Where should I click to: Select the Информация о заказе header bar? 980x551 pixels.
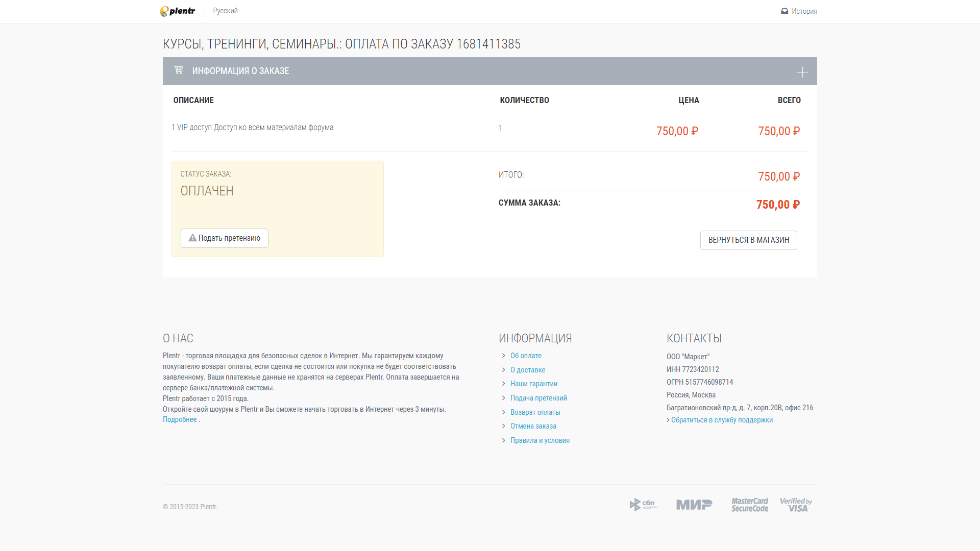pos(490,71)
